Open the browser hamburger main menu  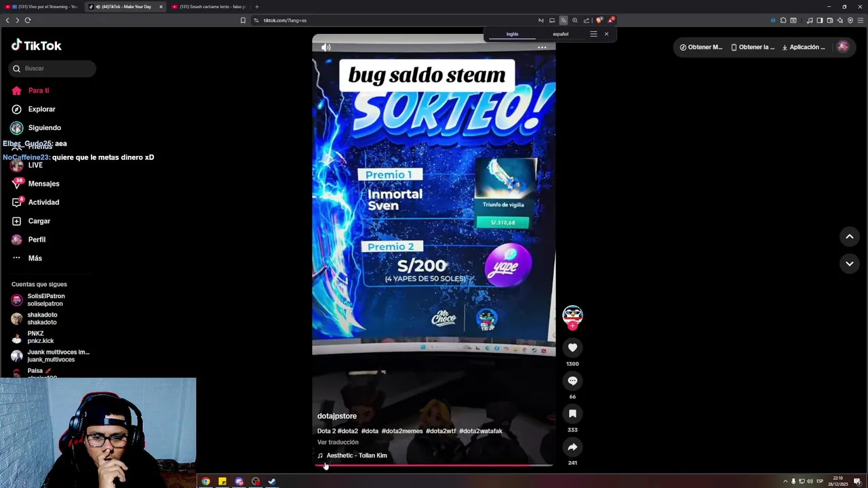coord(860,20)
